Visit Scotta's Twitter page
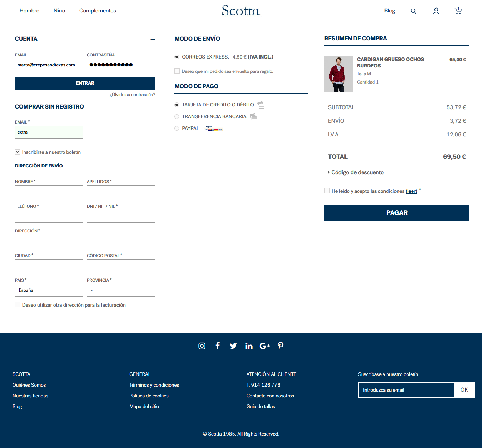482x448 pixels. coord(233,346)
